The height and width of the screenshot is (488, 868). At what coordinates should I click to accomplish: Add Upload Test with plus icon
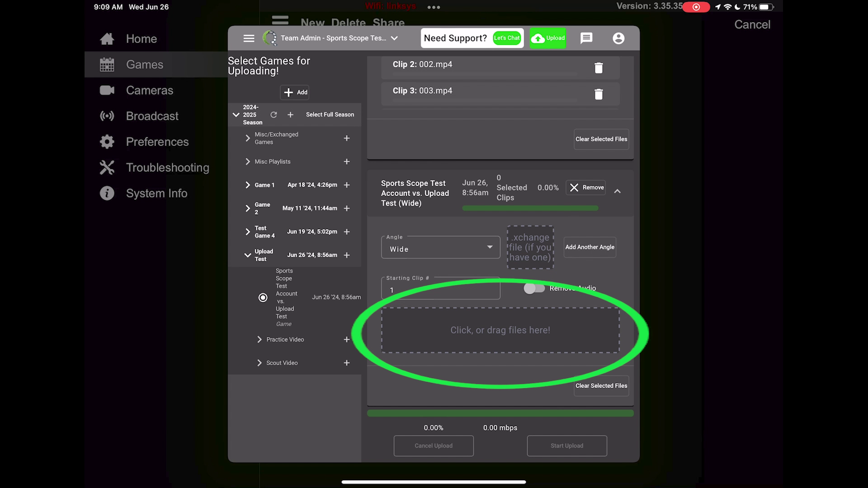[x=347, y=255]
